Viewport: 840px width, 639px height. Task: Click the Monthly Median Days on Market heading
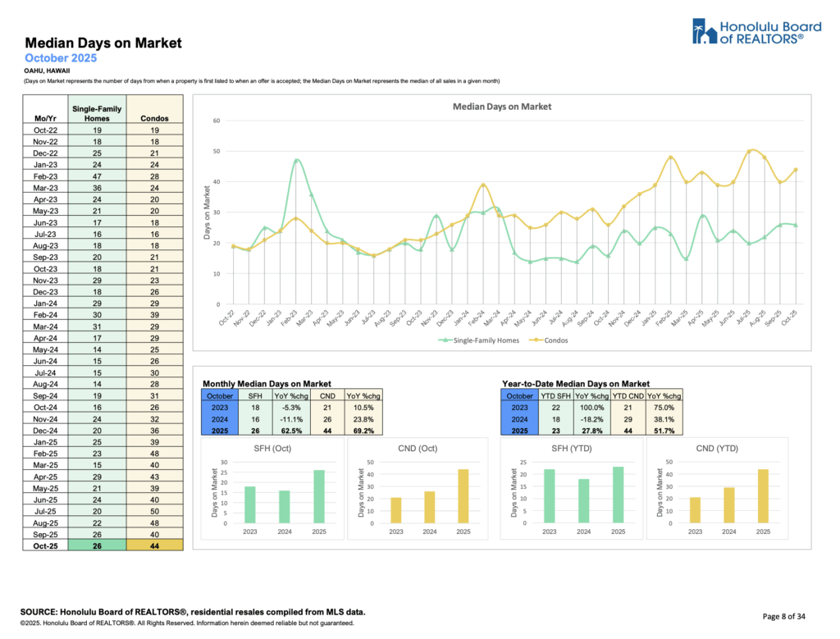pos(267,383)
